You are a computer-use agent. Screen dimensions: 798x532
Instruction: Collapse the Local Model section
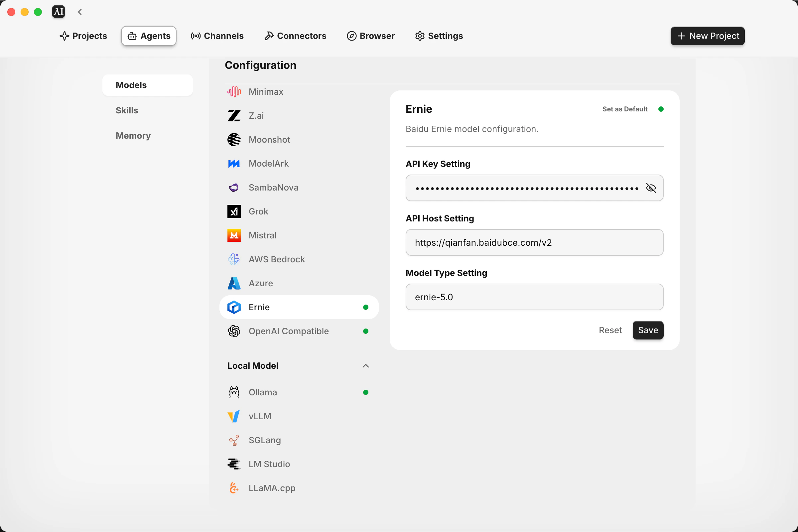[x=365, y=366]
